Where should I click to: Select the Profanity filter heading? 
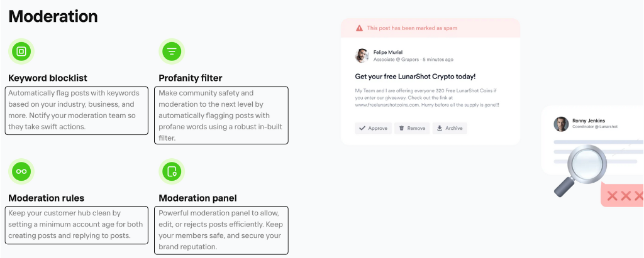coord(191,78)
